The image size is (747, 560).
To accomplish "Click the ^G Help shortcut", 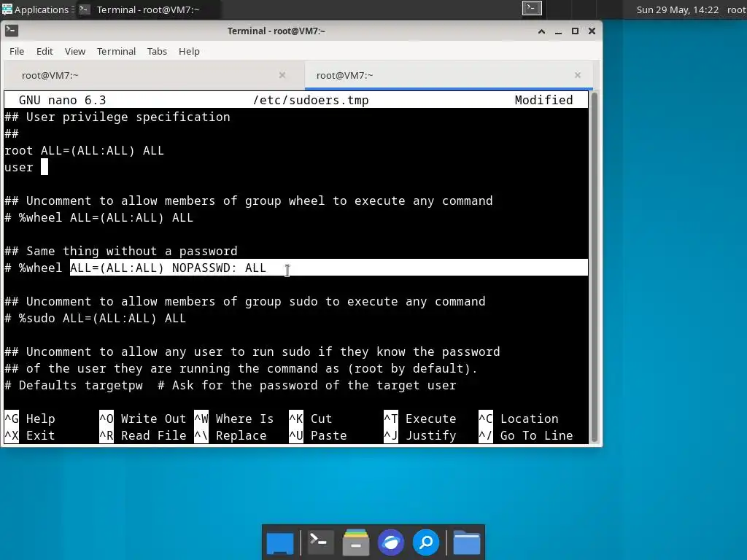I will 30,419.
